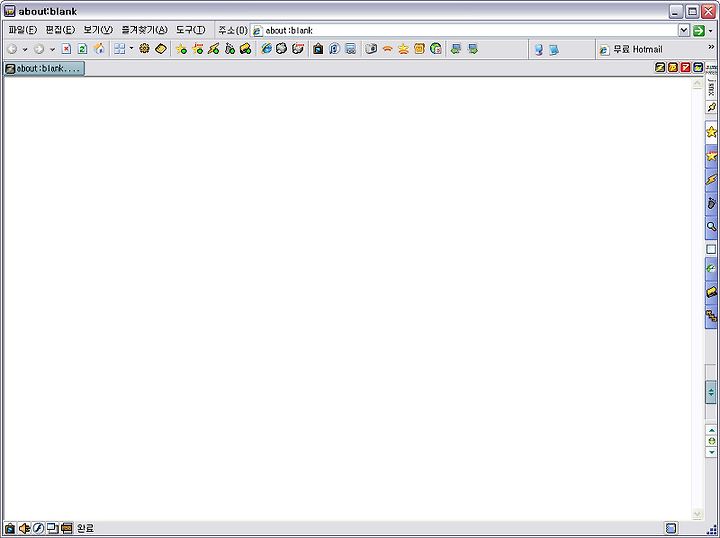720x538 pixels.
Task: Click the orange tab-bar button on the right
Action: (673, 67)
